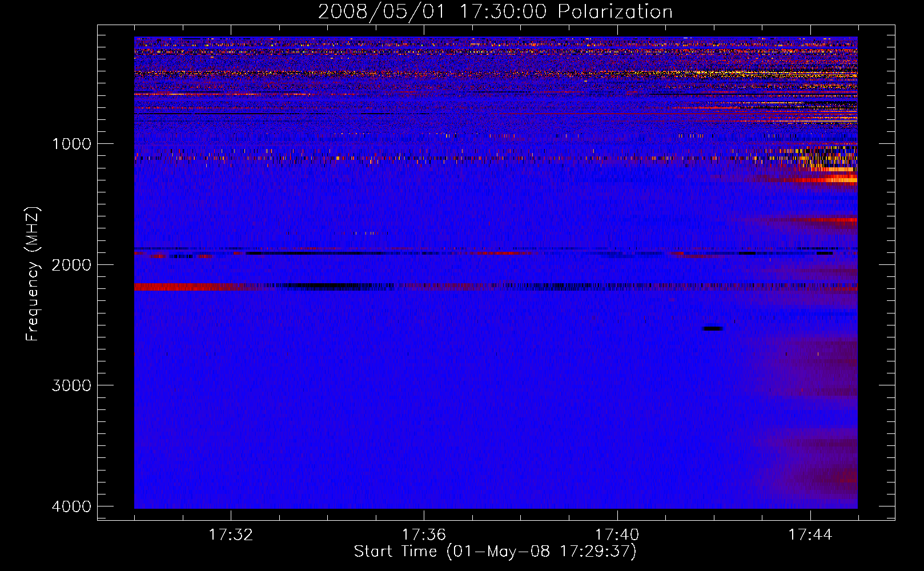Click the 4000 frequency tick label

click(72, 506)
